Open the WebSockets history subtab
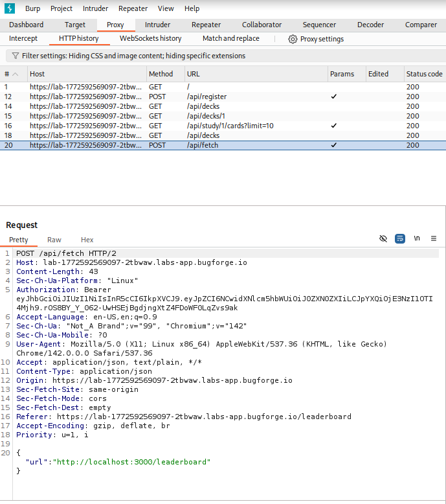Screen dimensions: 446x504 150,39
